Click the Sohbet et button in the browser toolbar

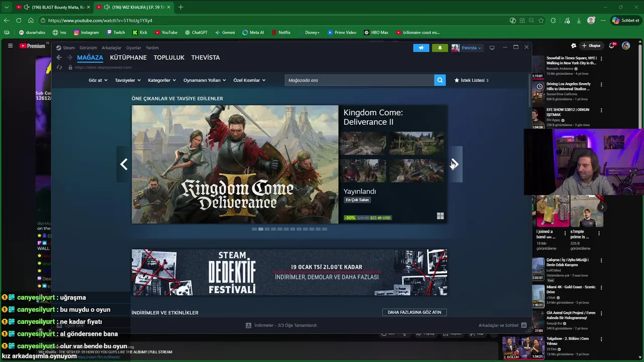click(x=625, y=21)
